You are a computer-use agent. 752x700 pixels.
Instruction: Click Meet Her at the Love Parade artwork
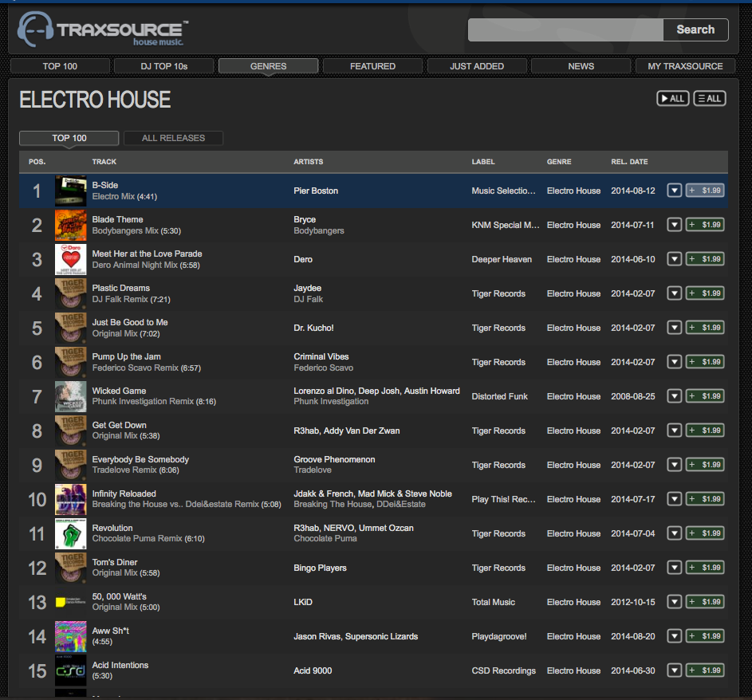pos(70,259)
